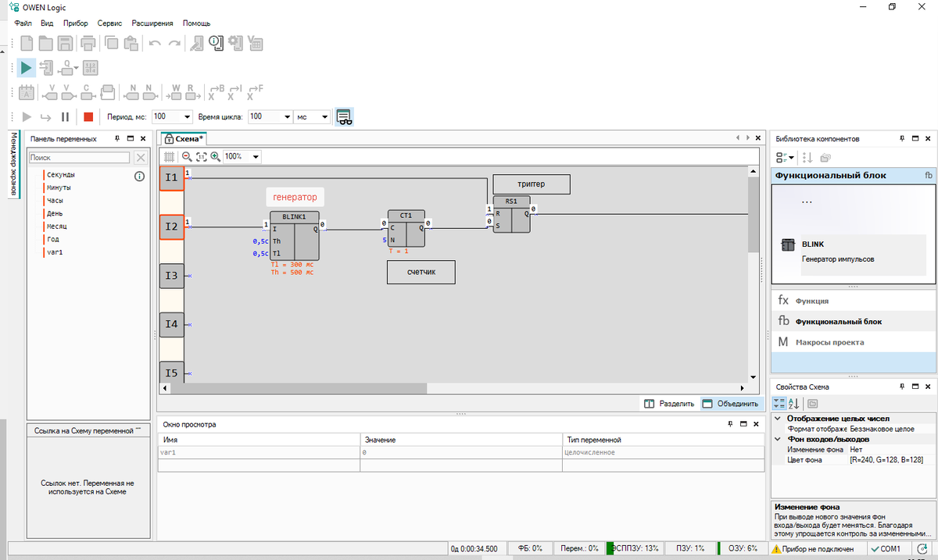Open the Период, мс dropdown
Screen dimensions: 938x560
coord(186,116)
